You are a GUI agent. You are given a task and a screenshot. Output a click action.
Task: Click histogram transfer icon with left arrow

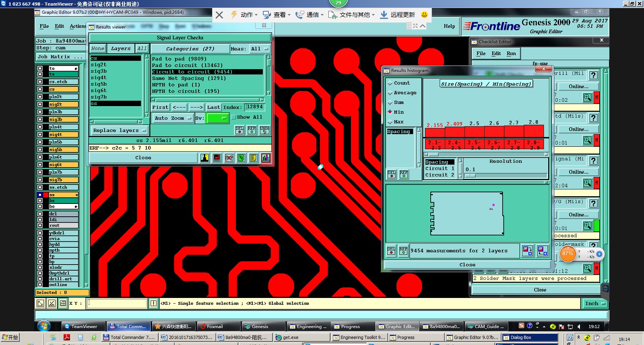(x=542, y=251)
